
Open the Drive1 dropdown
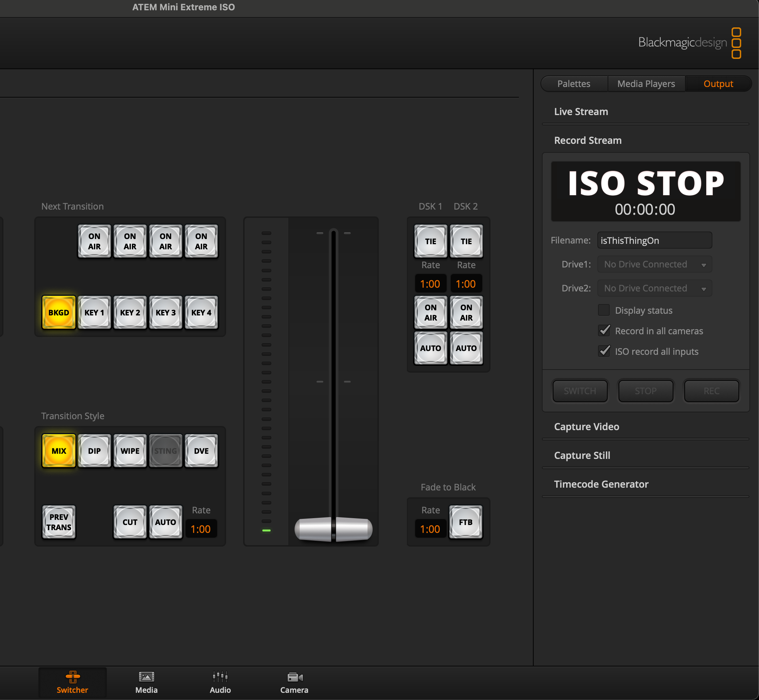[655, 264]
